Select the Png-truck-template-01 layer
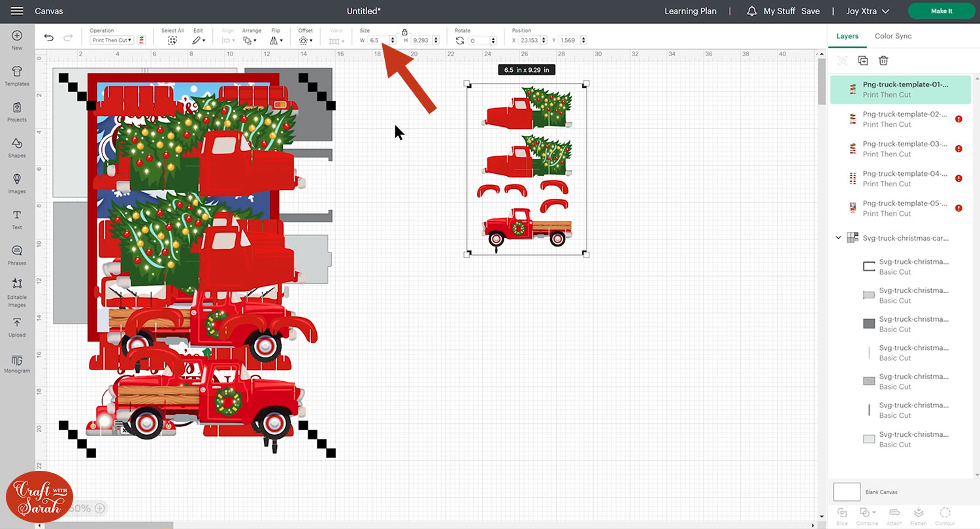The height and width of the screenshot is (529, 980). tap(900, 90)
